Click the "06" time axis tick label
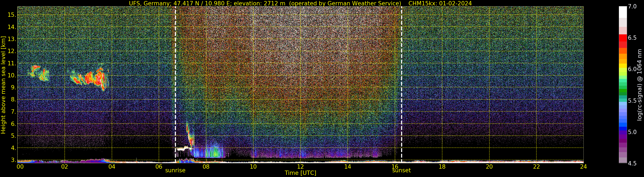644x177 pixels. pos(159,167)
